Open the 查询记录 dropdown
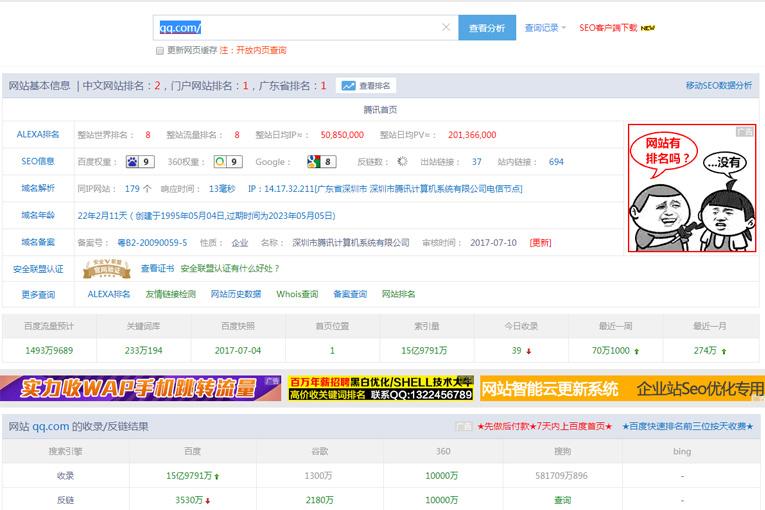Image resolution: width=765 pixels, height=510 pixels. [545, 28]
